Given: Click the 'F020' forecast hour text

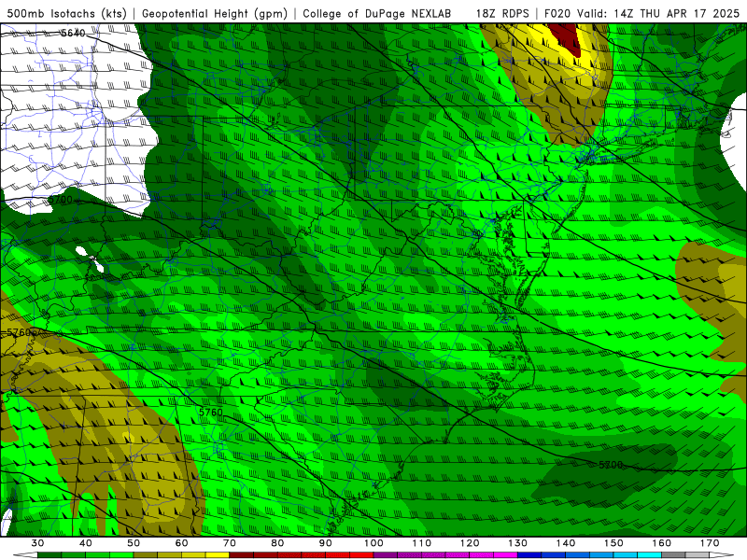Looking at the screenshot, I should pyautogui.click(x=557, y=13).
